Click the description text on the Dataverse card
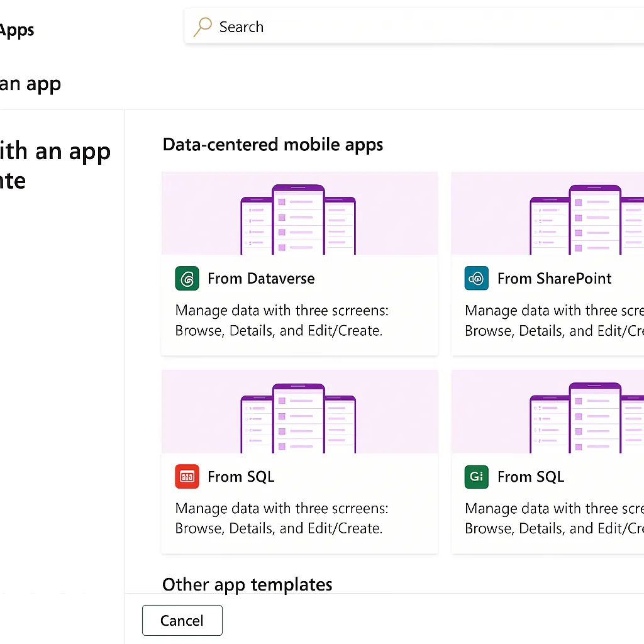644x644 pixels. click(x=282, y=321)
